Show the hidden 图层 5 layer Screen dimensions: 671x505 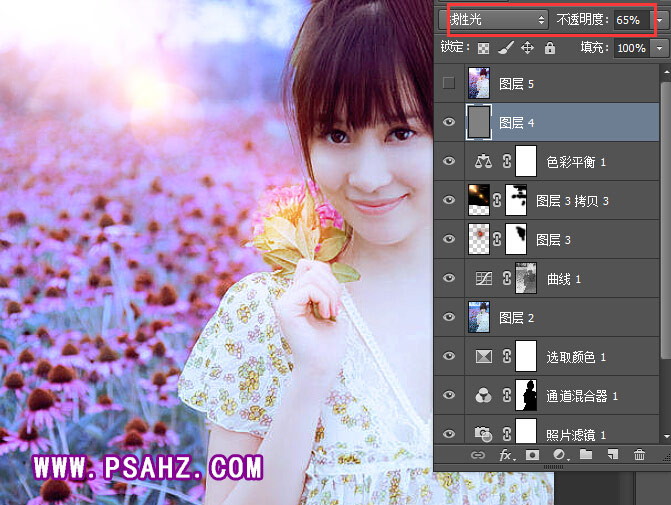point(449,83)
